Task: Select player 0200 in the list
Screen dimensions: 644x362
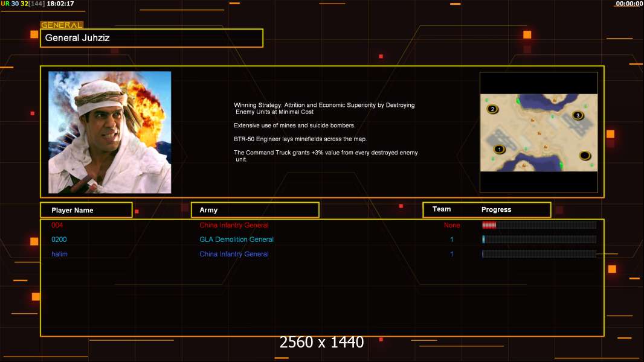Action: (x=59, y=240)
